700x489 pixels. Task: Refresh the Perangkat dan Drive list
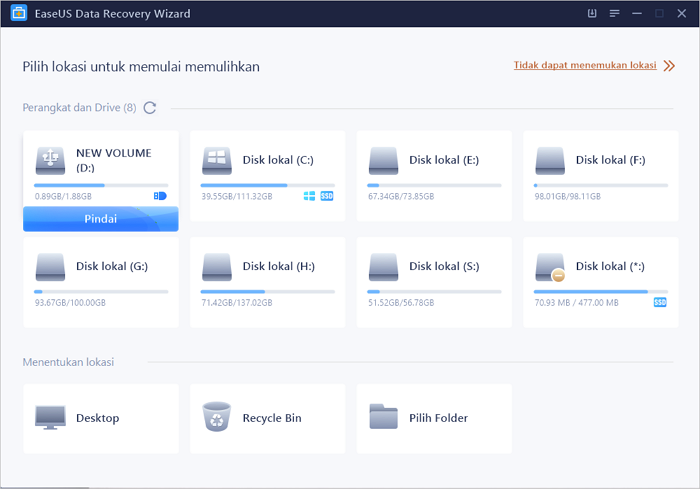click(150, 108)
